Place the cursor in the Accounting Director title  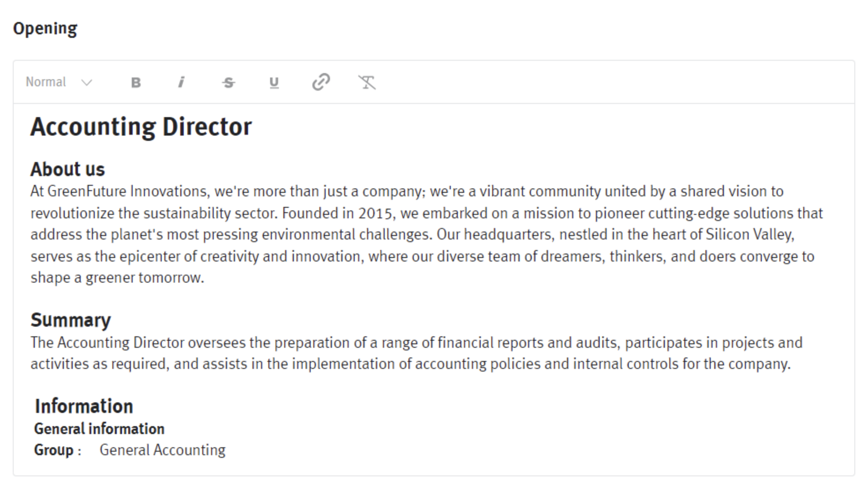pyautogui.click(x=141, y=127)
